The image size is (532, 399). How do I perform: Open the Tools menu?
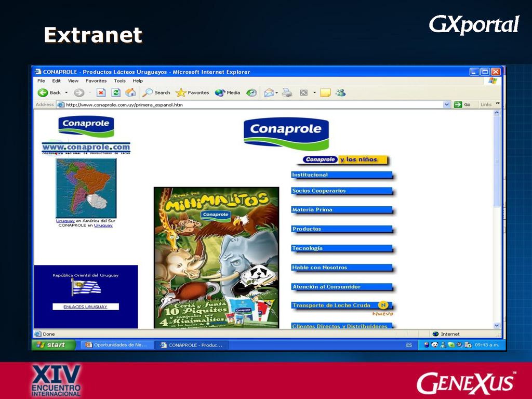(120, 81)
